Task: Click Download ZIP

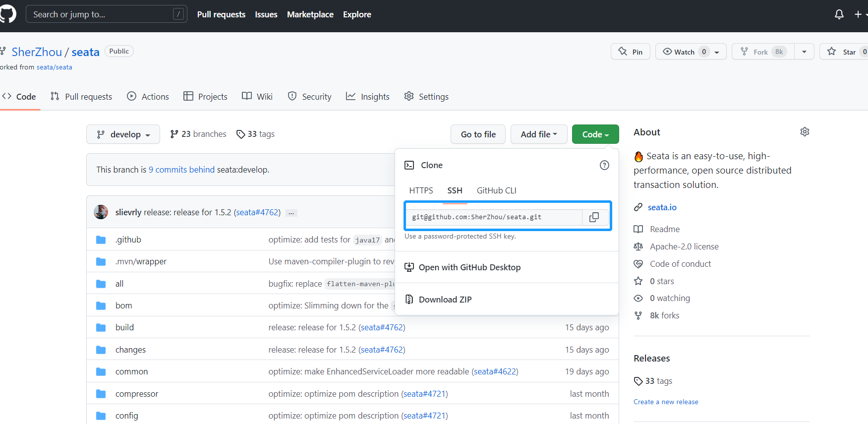Action: (445, 300)
